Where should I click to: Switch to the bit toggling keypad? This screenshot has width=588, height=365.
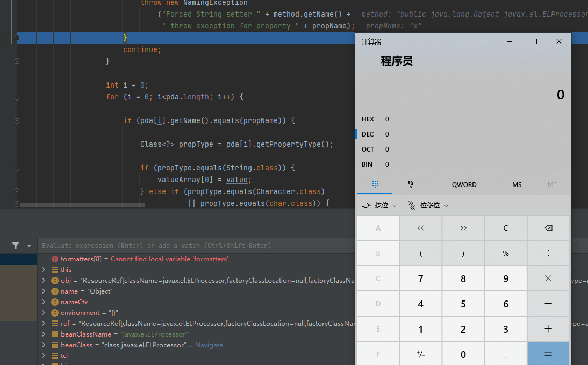coord(411,184)
